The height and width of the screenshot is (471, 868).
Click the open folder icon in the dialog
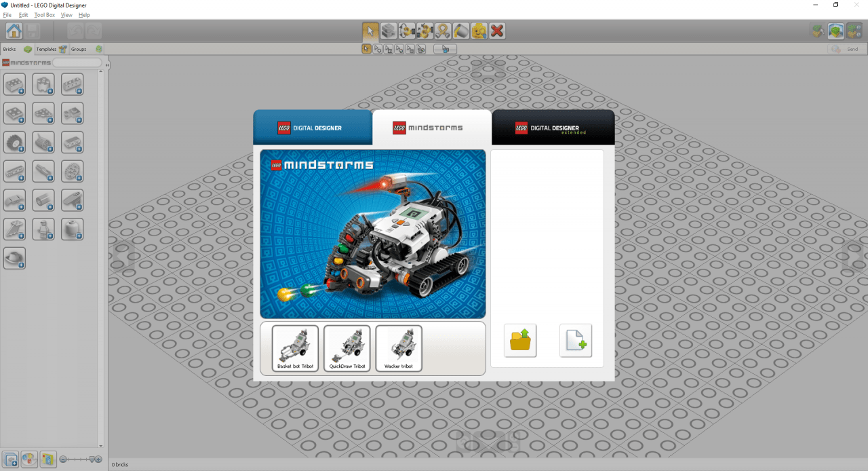tap(520, 340)
